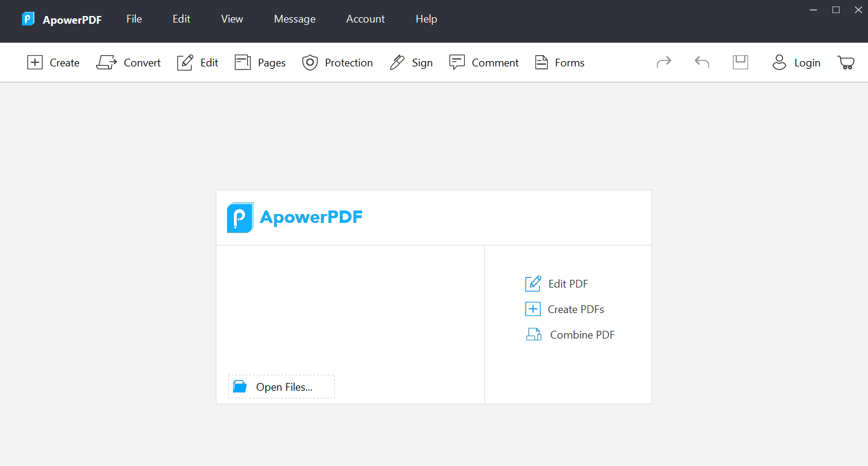Click the Login user icon
The width and height of the screenshot is (868, 466).
pos(779,62)
